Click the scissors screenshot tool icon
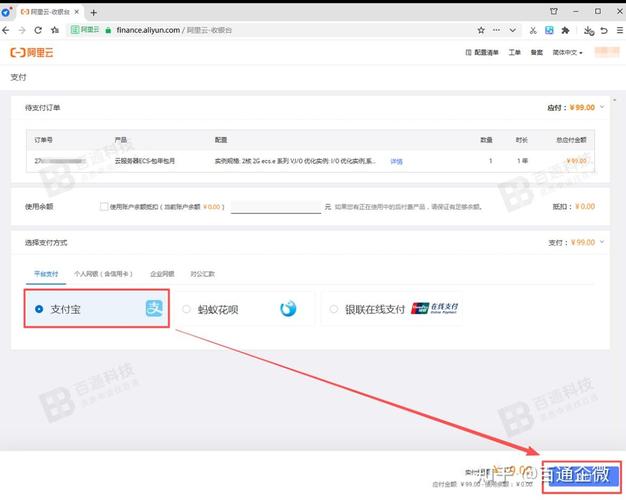The image size is (626, 500). 533,30
